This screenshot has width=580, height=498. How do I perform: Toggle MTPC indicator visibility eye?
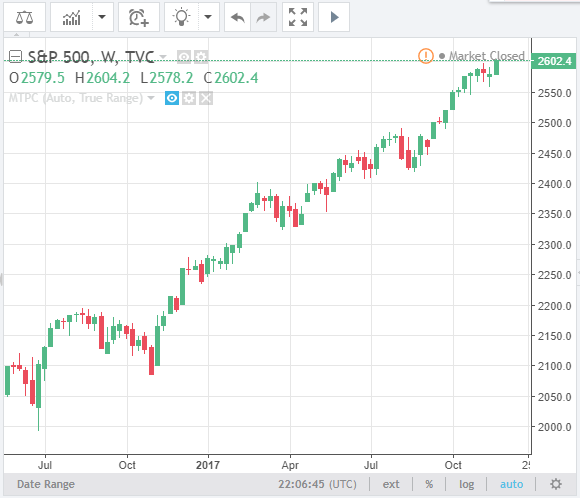(x=172, y=98)
